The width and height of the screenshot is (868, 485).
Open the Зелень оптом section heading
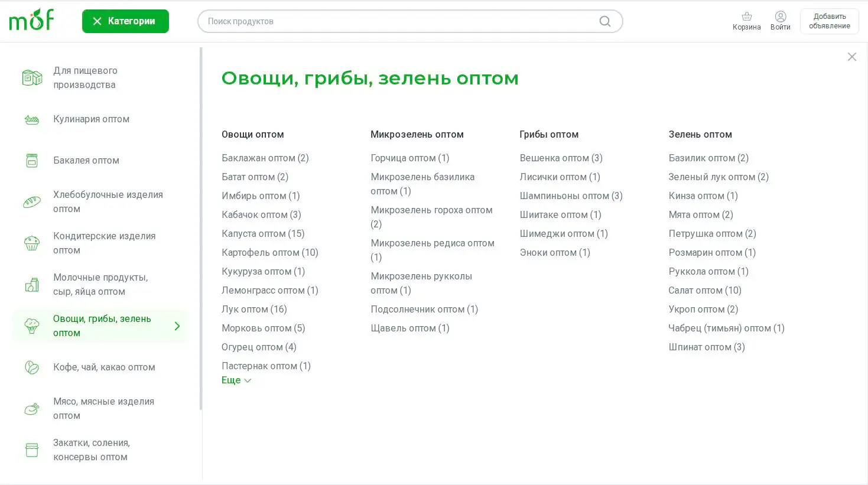coord(700,134)
